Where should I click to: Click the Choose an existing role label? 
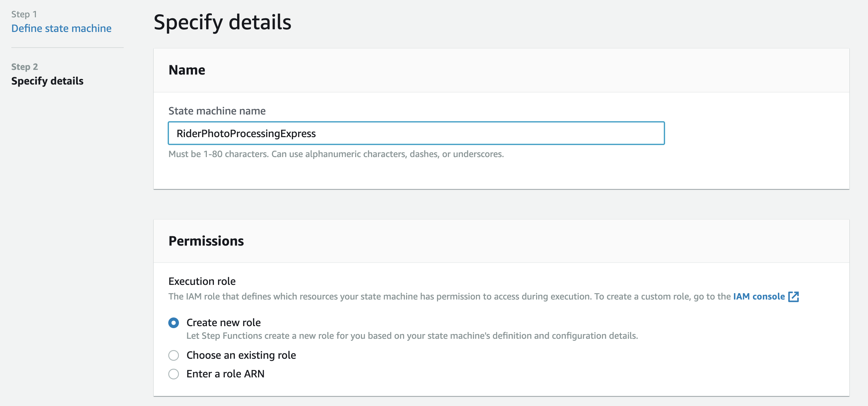241,355
